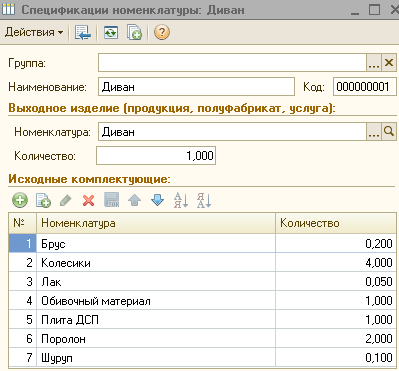
Task: Click the refresh icon in top toolbar
Action: 111,33
